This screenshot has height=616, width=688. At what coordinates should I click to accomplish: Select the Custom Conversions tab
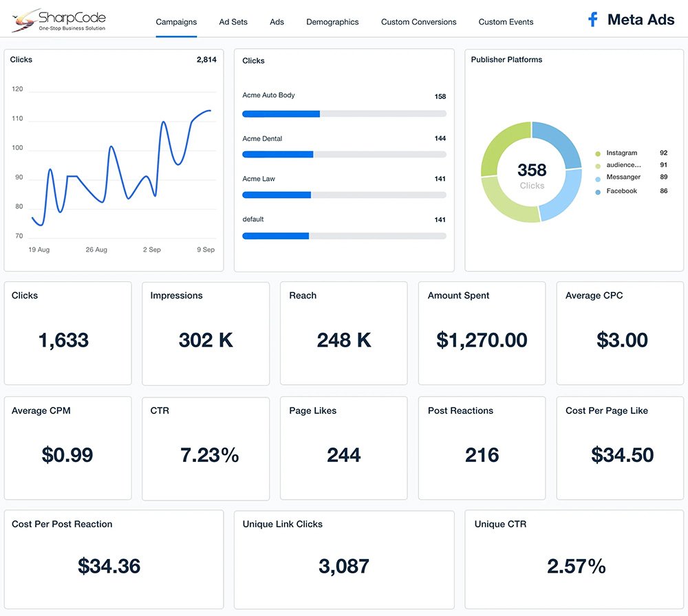click(x=418, y=22)
